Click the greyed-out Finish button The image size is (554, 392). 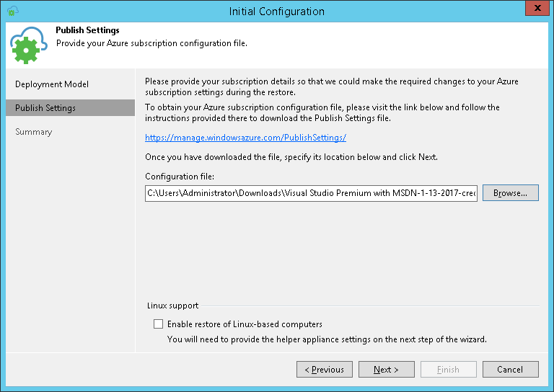[448, 370]
